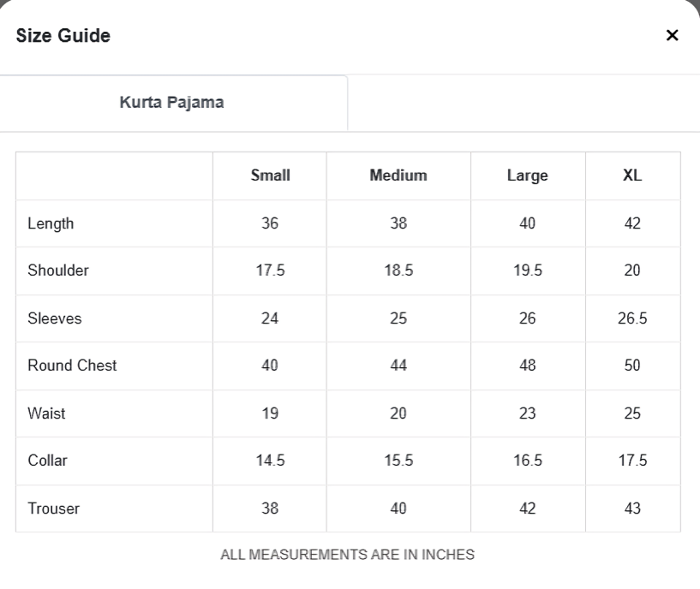This screenshot has height=589, width=700.
Task: Close the Size Guide dialog
Action: 672,35
